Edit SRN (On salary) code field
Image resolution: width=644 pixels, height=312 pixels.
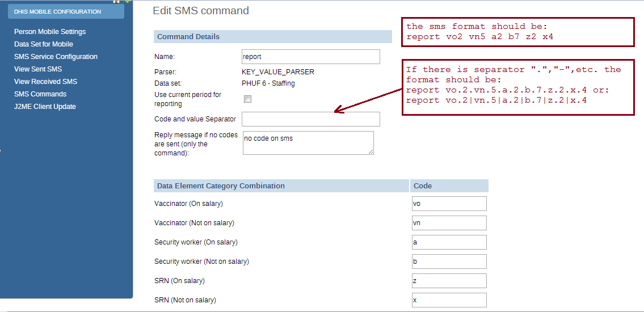pos(449,281)
